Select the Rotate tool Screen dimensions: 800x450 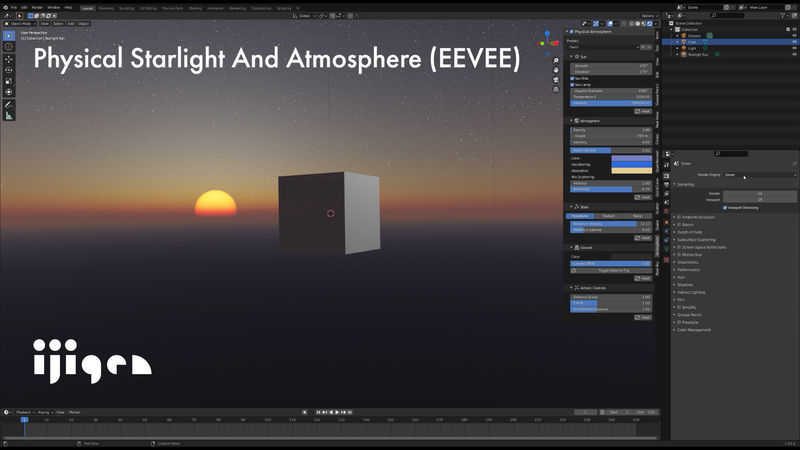(x=9, y=70)
